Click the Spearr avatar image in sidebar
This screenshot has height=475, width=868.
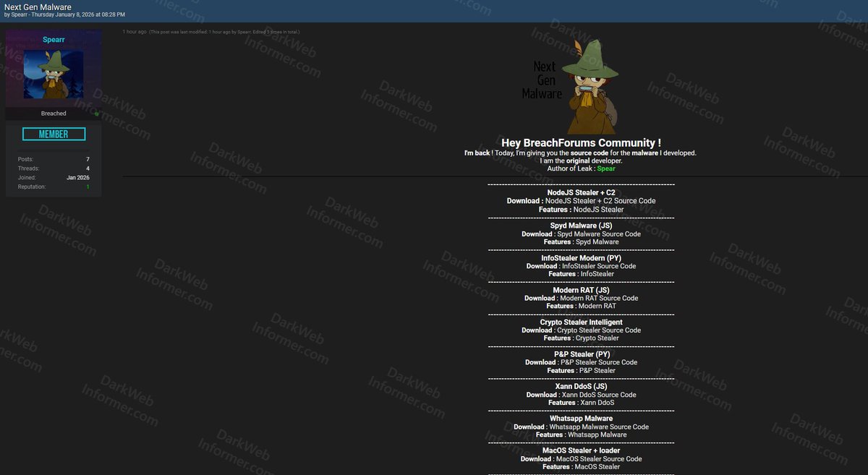click(53, 74)
